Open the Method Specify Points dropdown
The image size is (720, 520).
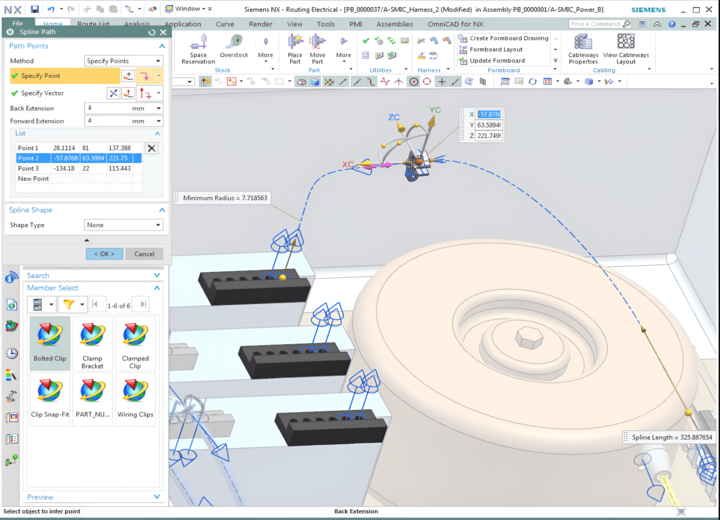[x=124, y=61]
